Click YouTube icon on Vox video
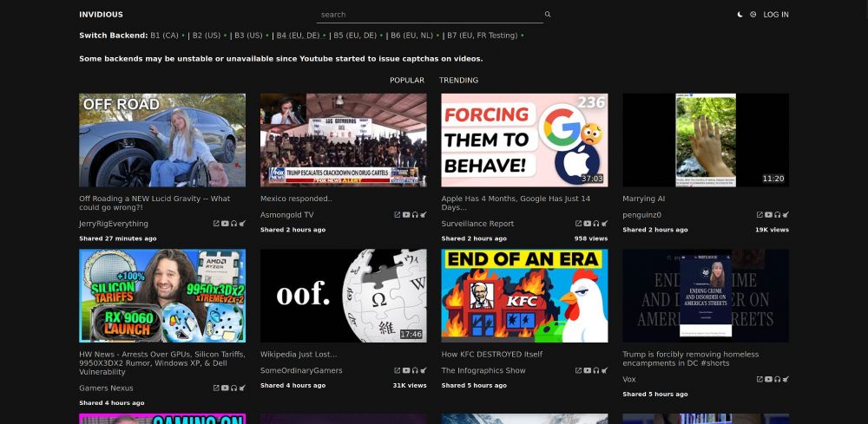The image size is (868, 424). (x=768, y=379)
